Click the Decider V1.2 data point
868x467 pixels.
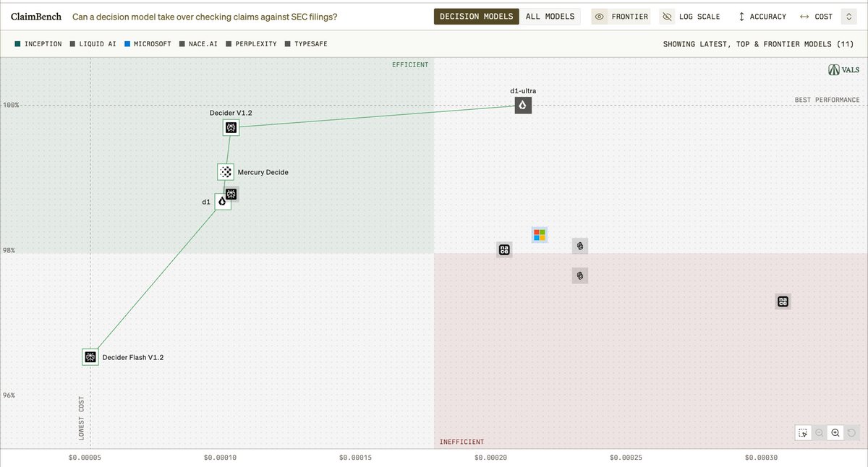click(231, 128)
